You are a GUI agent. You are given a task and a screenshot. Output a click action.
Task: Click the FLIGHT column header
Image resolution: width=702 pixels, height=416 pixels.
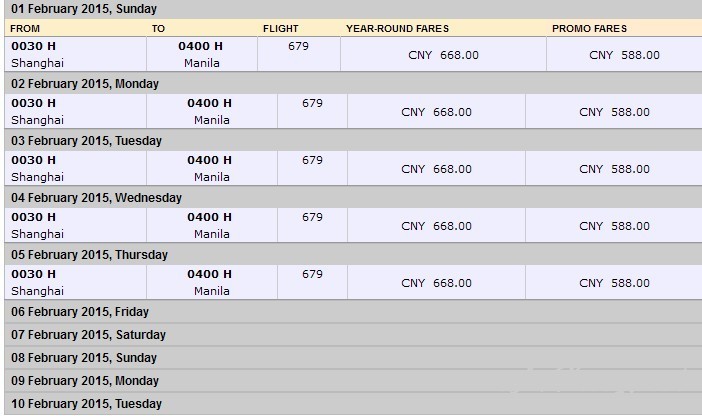280,29
